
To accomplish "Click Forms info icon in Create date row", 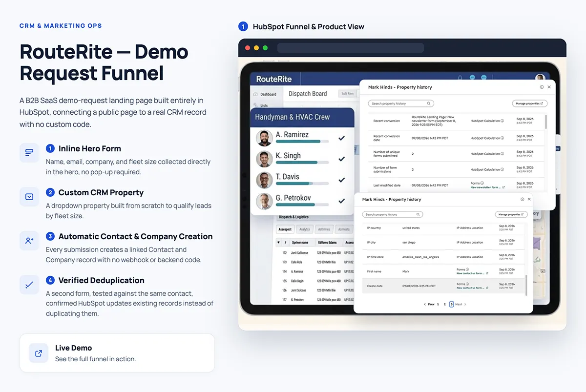I will coord(468,284).
